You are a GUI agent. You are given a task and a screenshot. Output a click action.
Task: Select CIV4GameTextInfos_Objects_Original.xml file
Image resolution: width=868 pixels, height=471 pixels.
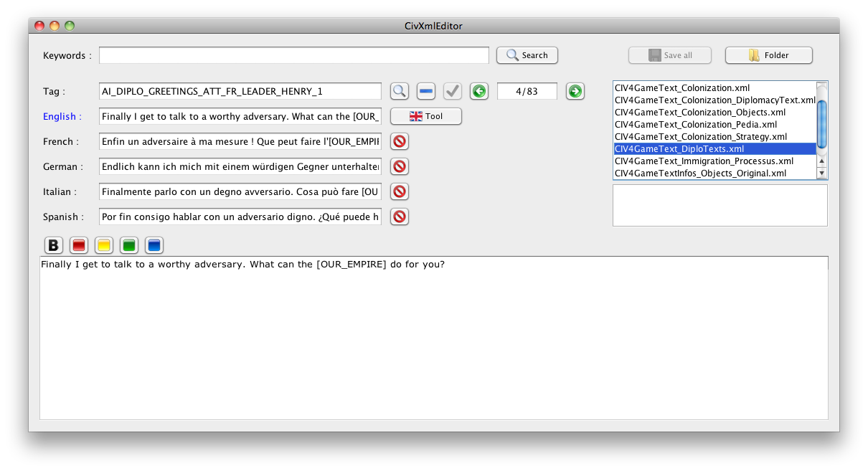click(x=715, y=173)
